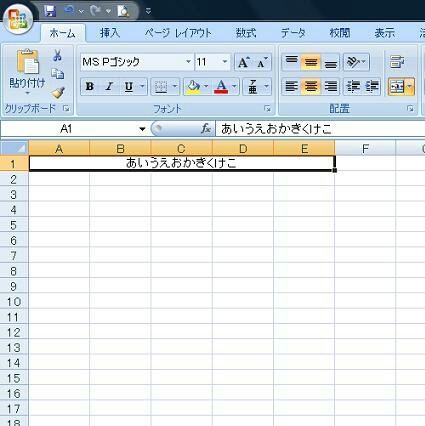Apply red font color
Image resolution: width=425 pixels, height=426 pixels.
pyautogui.click(x=221, y=87)
